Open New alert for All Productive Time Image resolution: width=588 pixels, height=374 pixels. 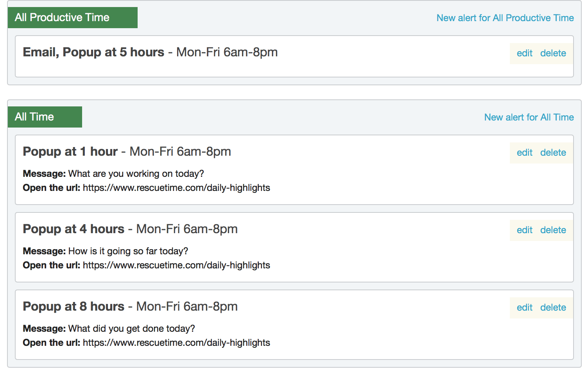[505, 18]
